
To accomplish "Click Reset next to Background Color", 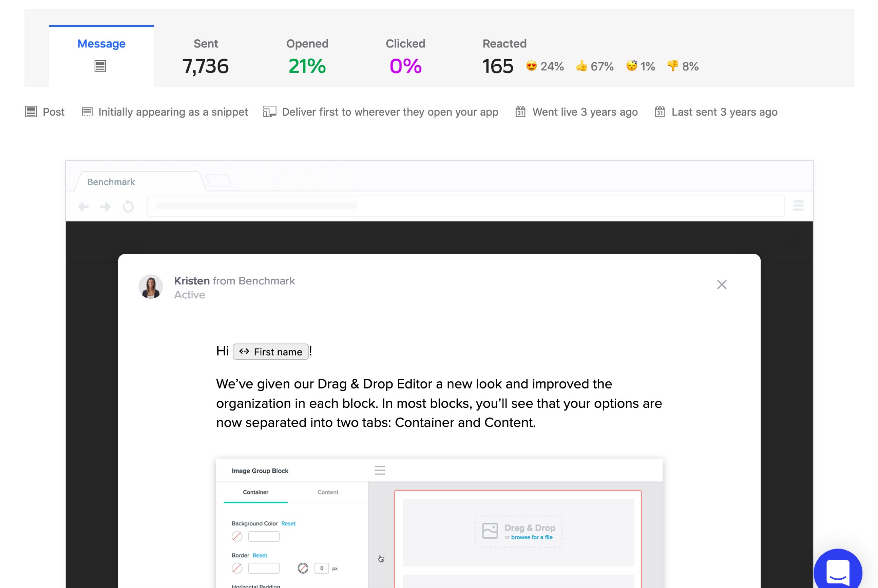I will click(288, 523).
